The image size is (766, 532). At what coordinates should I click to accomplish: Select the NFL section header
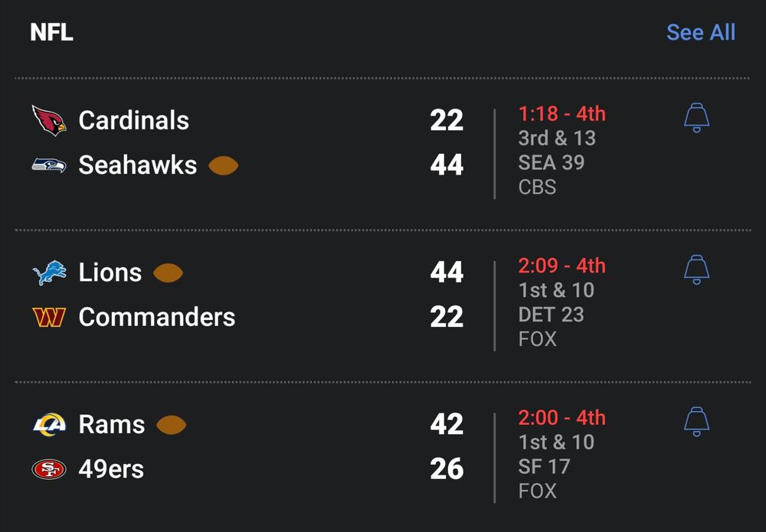click(51, 32)
